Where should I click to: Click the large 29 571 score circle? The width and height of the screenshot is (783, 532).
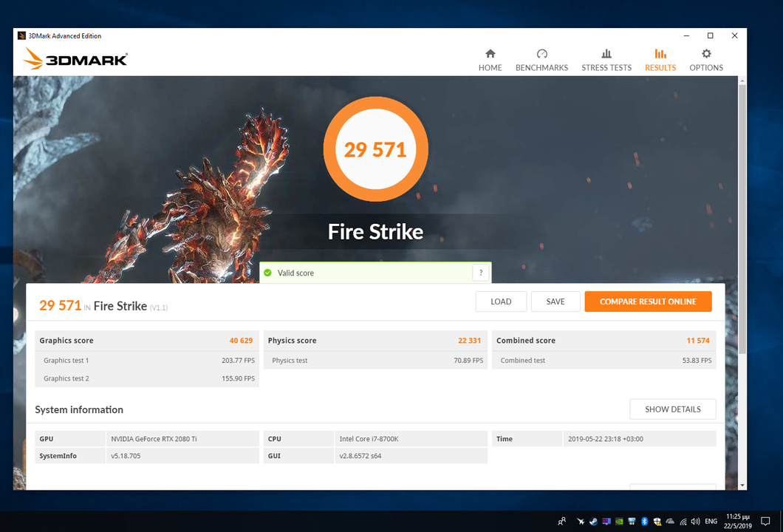375,149
